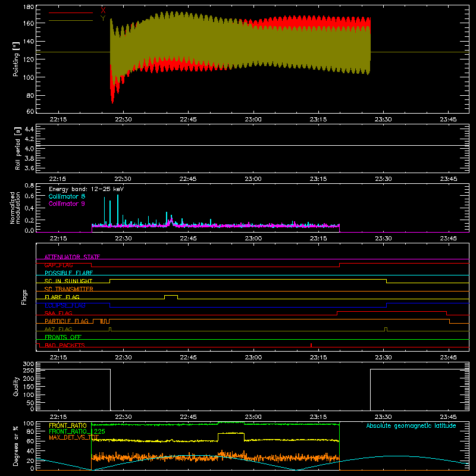Click the 'FLARE_FLAG' label
The image size is (476, 476).
(x=62, y=297)
